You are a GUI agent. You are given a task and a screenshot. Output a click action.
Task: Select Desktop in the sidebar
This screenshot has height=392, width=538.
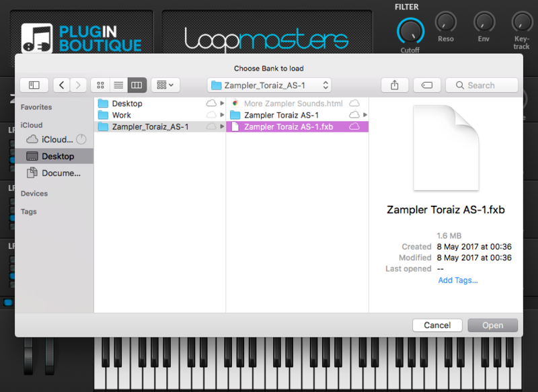coord(54,157)
